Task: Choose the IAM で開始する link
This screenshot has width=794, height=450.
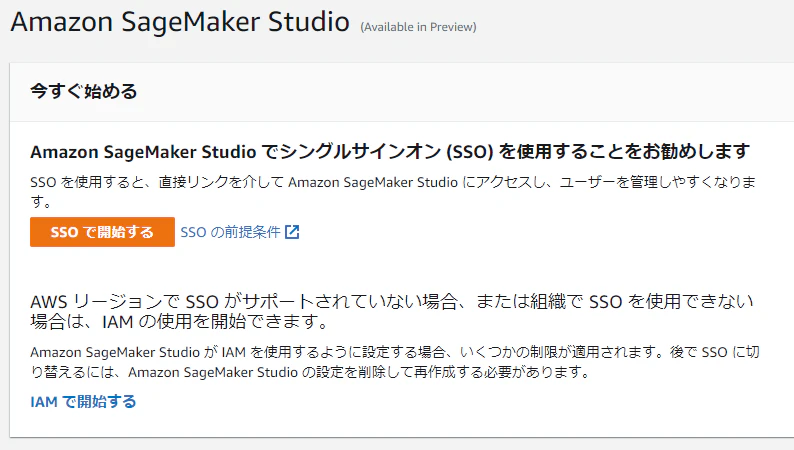Action: [83, 401]
